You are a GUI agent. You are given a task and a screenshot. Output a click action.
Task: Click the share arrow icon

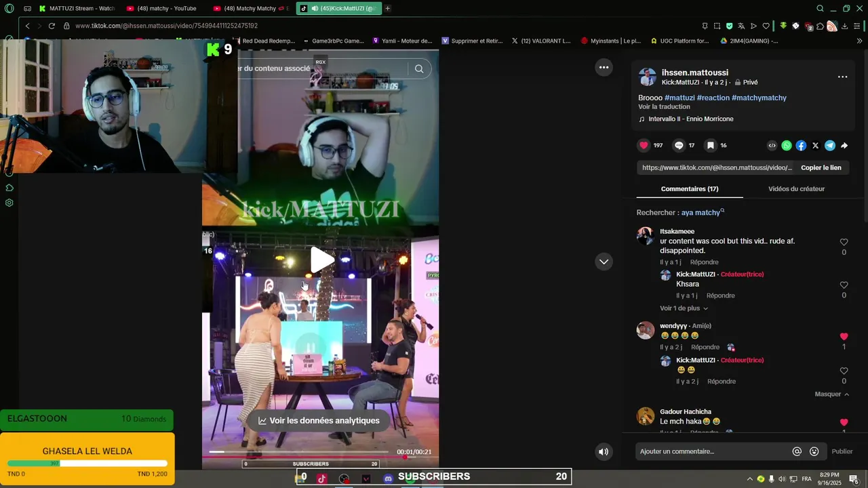pos(844,146)
